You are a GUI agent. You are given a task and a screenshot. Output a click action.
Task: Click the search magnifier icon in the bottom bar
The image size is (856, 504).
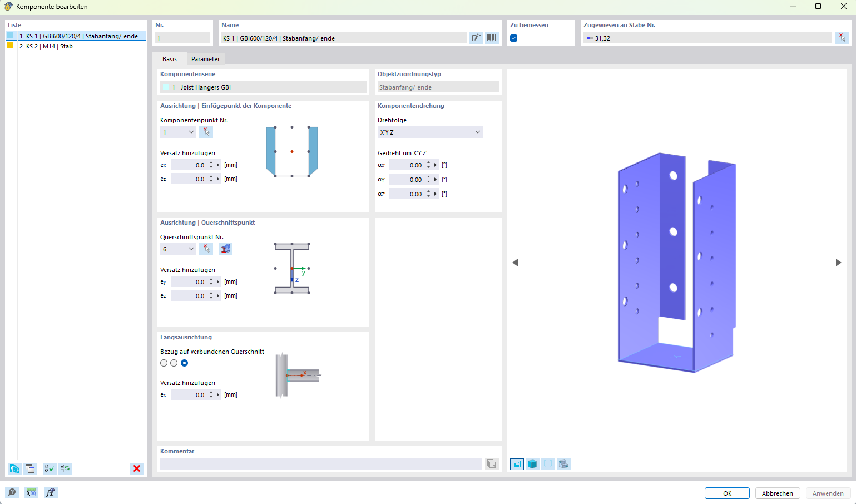click(x=12, y=492)
